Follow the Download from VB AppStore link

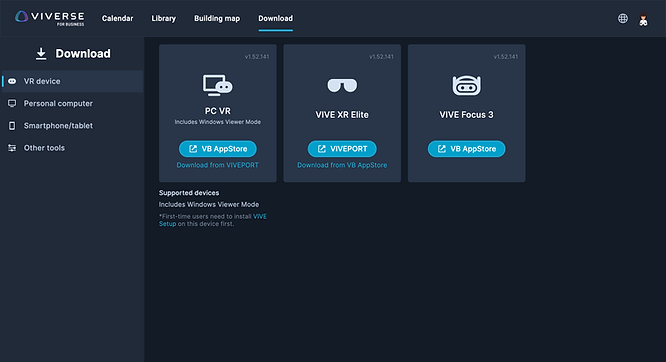[x=342, y=165]
